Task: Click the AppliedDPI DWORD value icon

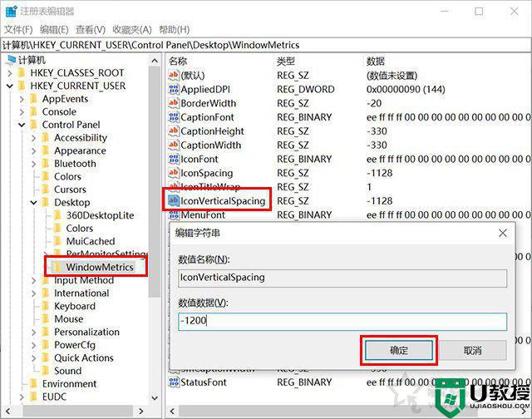Action: 174,89
